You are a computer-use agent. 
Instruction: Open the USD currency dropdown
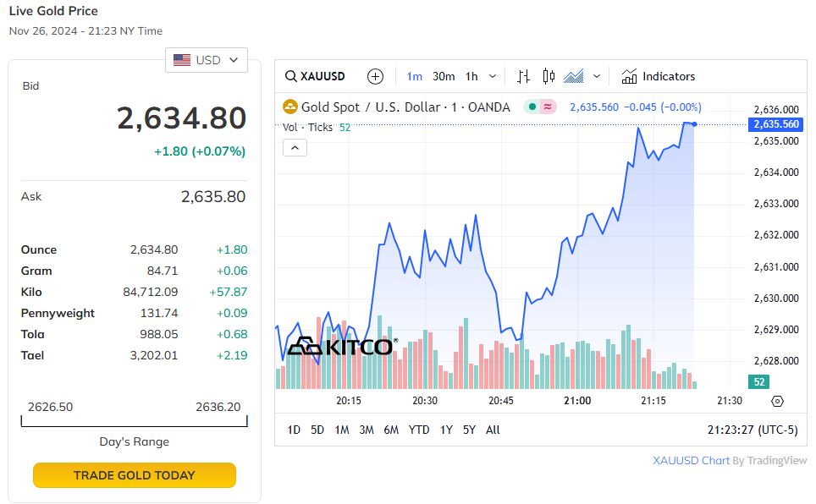pyautogui.click(x=207, y=60)
